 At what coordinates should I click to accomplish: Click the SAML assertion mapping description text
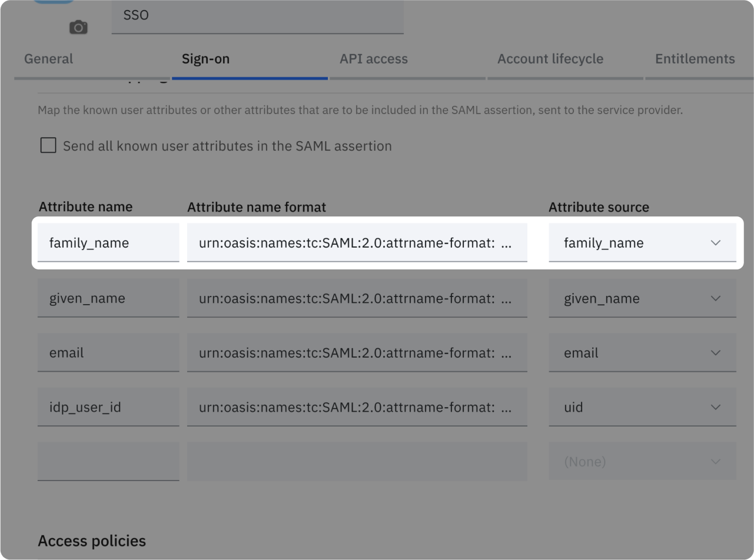pos(360,110)
